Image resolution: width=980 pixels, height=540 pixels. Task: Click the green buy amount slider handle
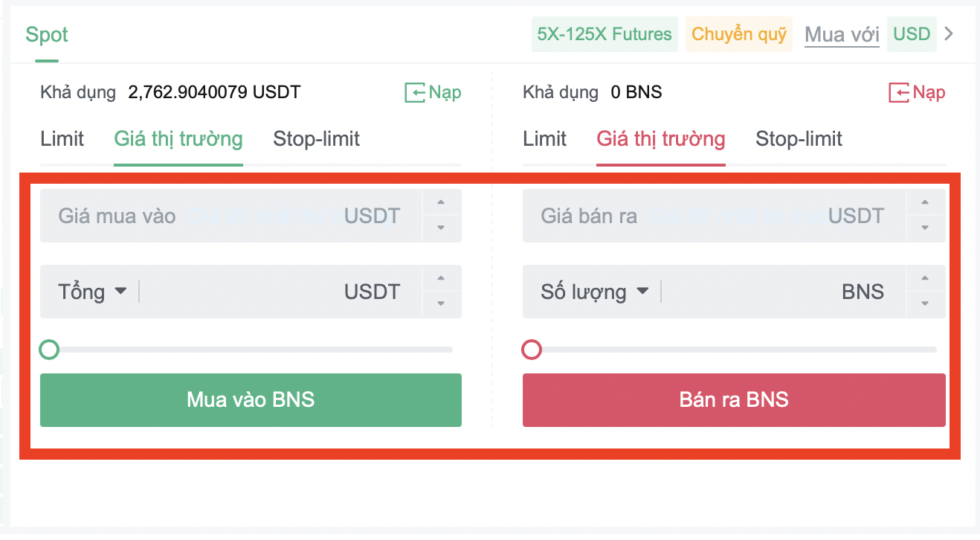(49, 349)
